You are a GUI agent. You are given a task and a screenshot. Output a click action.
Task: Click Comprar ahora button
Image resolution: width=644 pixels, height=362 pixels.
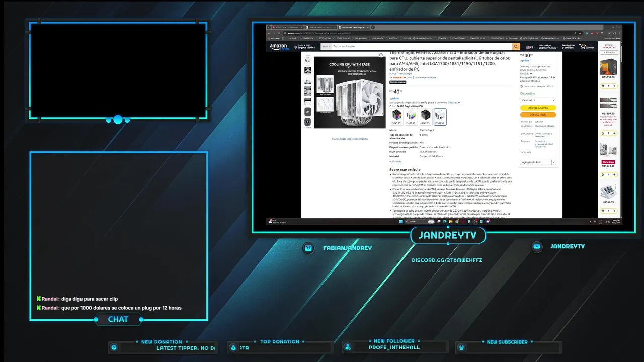(538, 115)
